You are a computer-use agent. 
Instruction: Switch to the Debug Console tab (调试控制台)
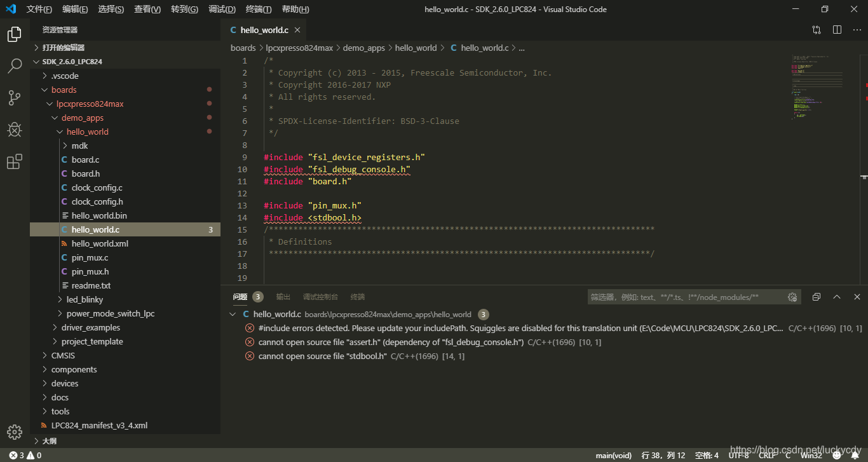(320, 297)
